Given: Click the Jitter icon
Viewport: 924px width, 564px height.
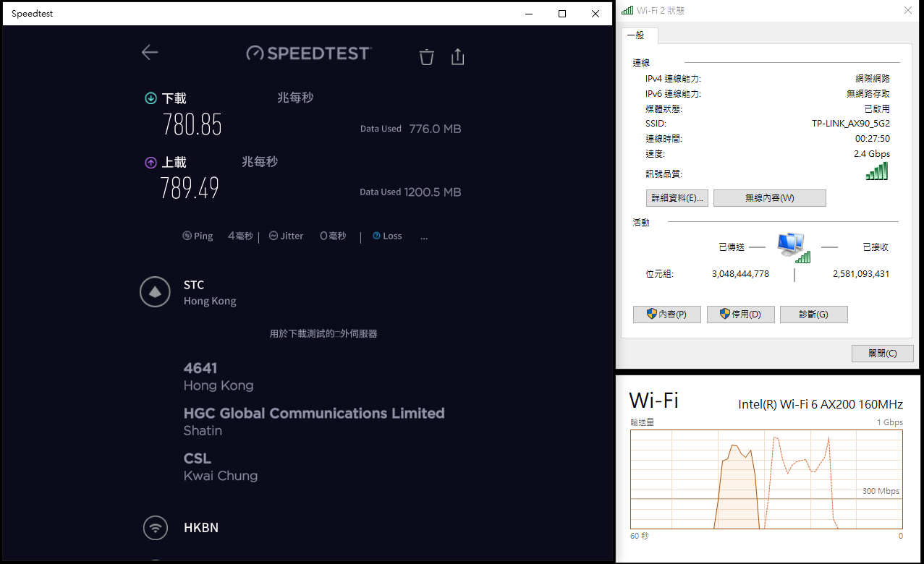Looking at the screenshot, I should coord(274,236).
